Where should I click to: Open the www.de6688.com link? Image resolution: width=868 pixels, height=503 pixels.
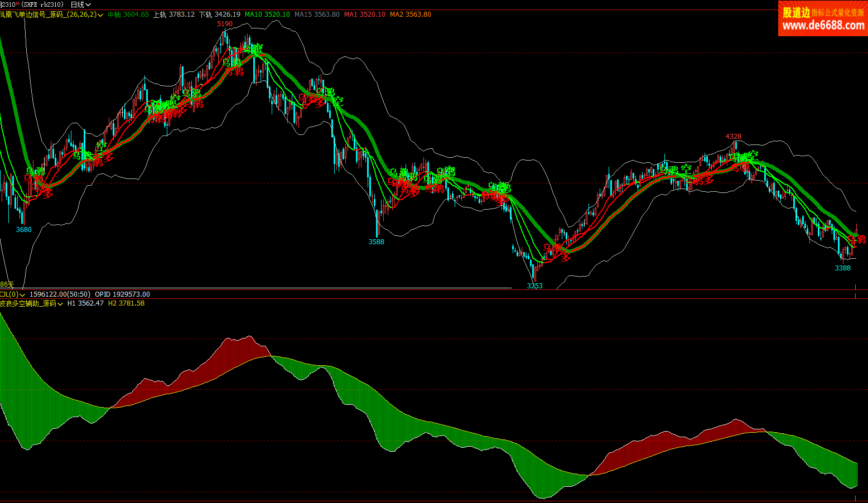(x=823, y=26)
